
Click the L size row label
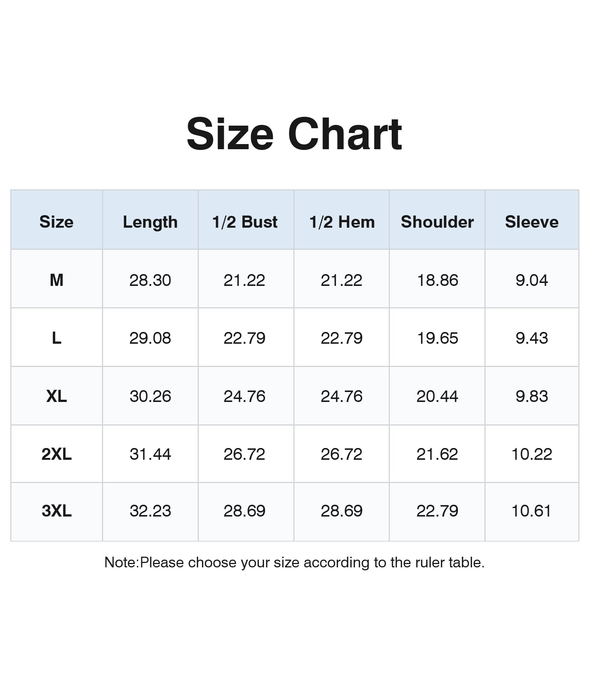pyautogui.click(x=56, y=338)
